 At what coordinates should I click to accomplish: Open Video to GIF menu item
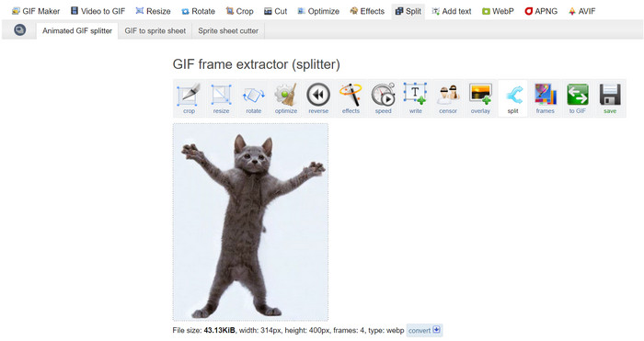click(x=98, y=11)
